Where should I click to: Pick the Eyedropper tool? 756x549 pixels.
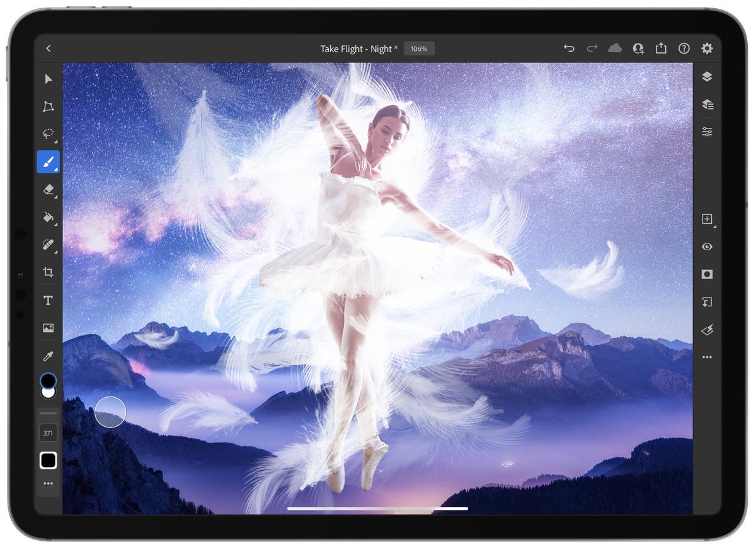click(x=49, y=356)
